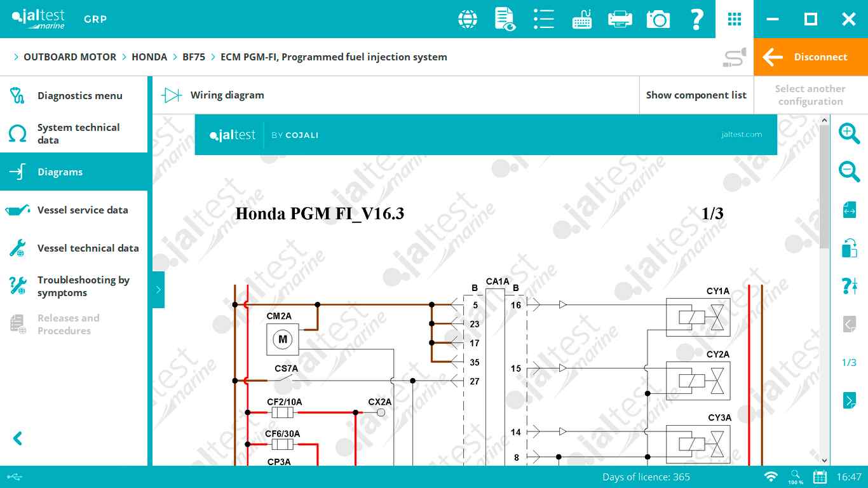Click the Jaltest marine logo
The height and width of the screenshot is (488, 868).
click(38, 19)
